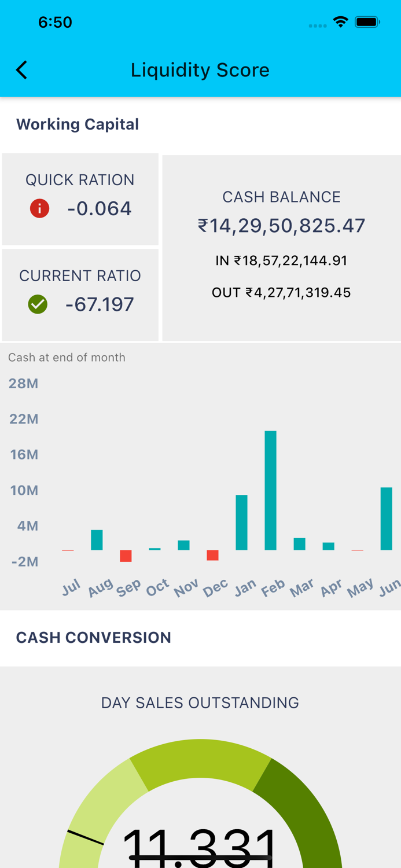Select the Quick Ration card

(x=80, y=198)
